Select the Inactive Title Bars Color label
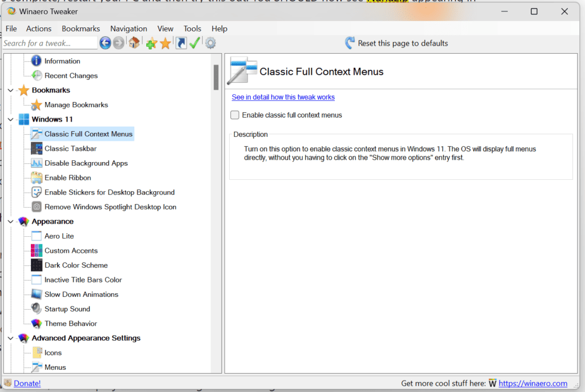Image resolution: width=585 pixels, height=392 pixels. [83, 280]
